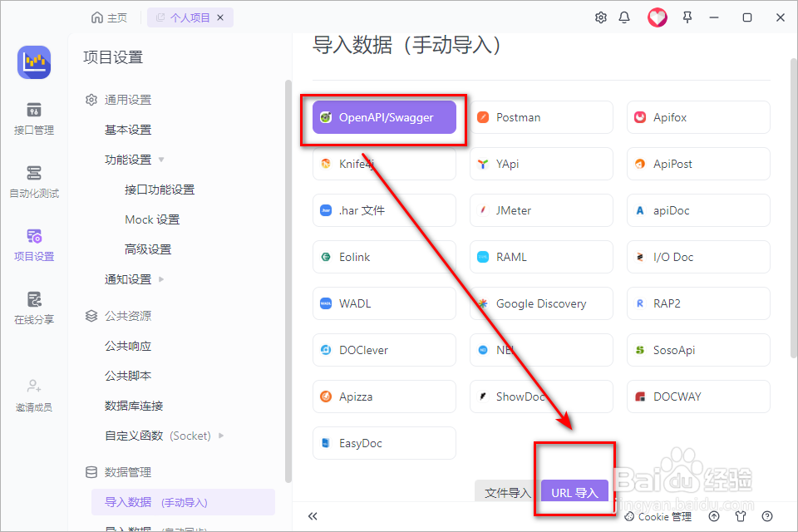Open settings gear in title bar
798x532 pixels.
coord(600,17)
